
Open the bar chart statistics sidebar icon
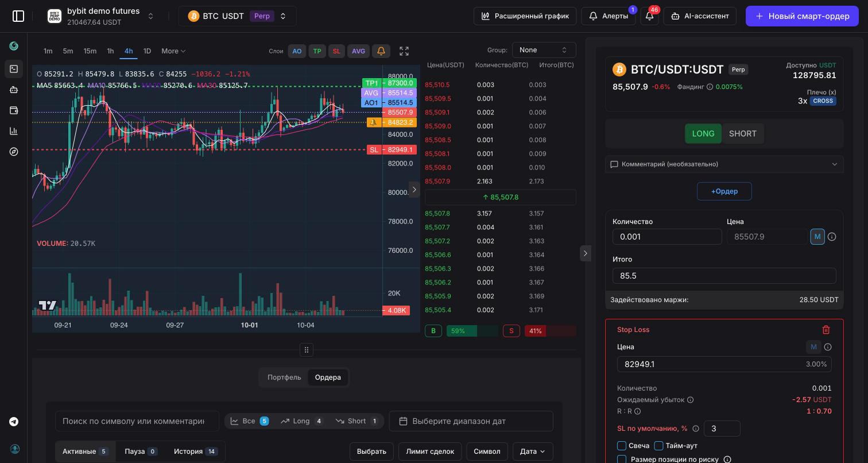coord(14,131)
